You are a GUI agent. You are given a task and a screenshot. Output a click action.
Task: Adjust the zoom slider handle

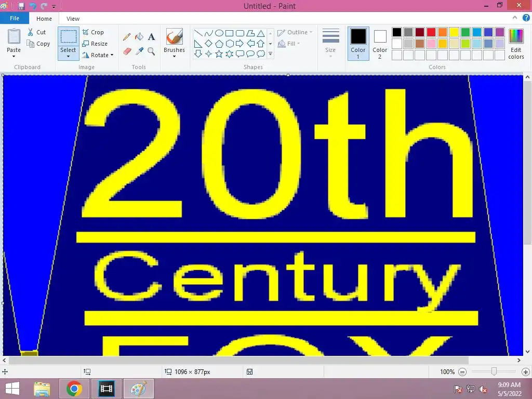click(x=494, y=372)
